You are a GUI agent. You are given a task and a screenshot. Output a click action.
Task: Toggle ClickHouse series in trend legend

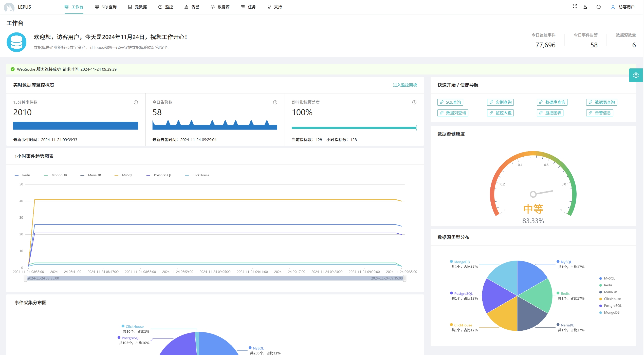coord(197,175)
